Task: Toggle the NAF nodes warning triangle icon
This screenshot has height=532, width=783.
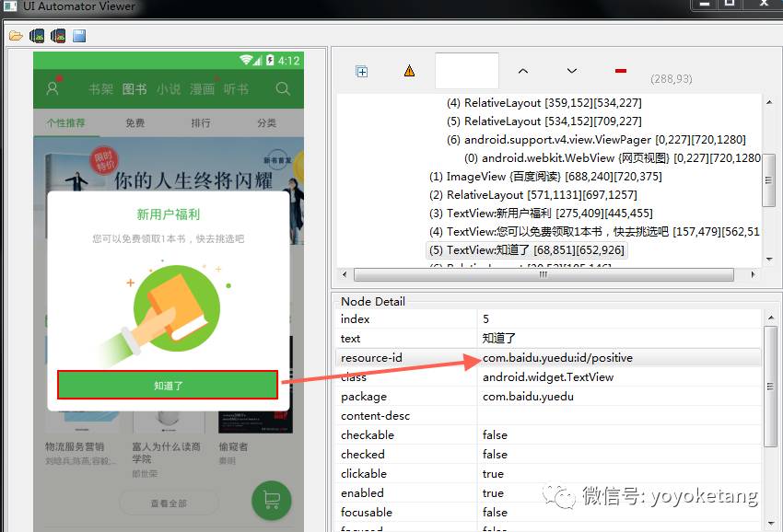Action: click(x=409, y=71)
